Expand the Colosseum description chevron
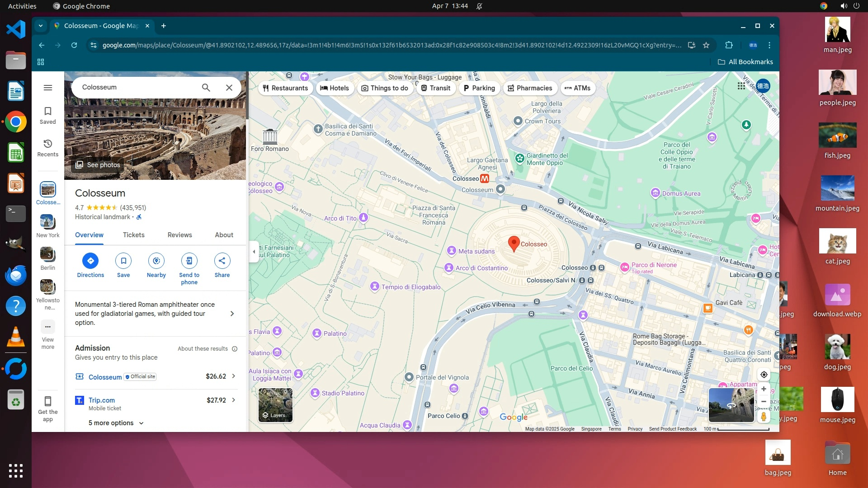This screenshot has height=488, width=868. coord(232,314)
